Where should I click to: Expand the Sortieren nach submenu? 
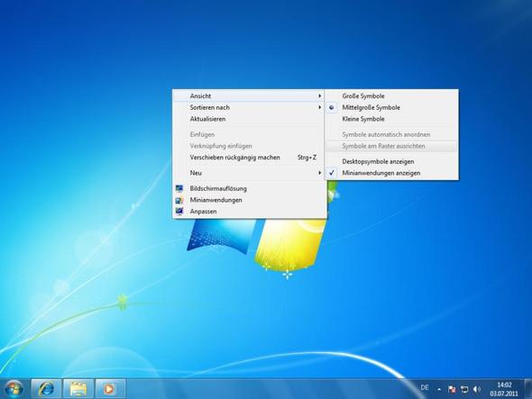point(249,107)
